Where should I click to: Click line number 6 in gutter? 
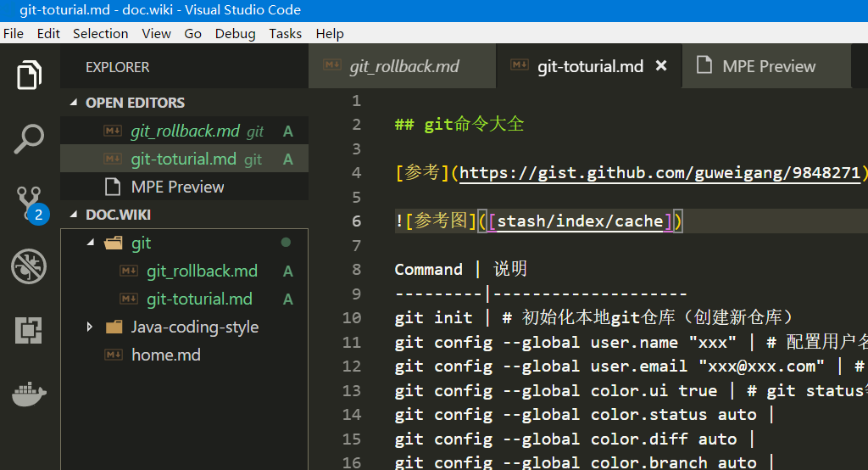pyautogui.click(x=357, y=221)
